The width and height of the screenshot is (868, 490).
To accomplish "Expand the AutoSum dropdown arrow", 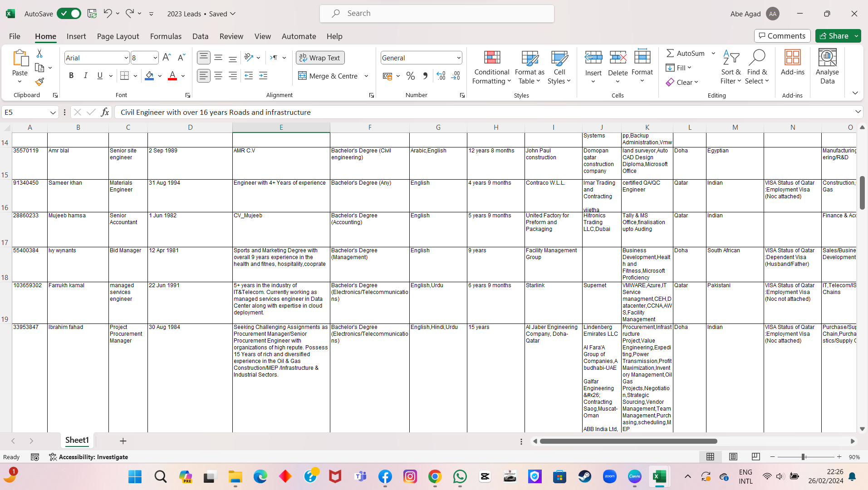I will (713, 54).
